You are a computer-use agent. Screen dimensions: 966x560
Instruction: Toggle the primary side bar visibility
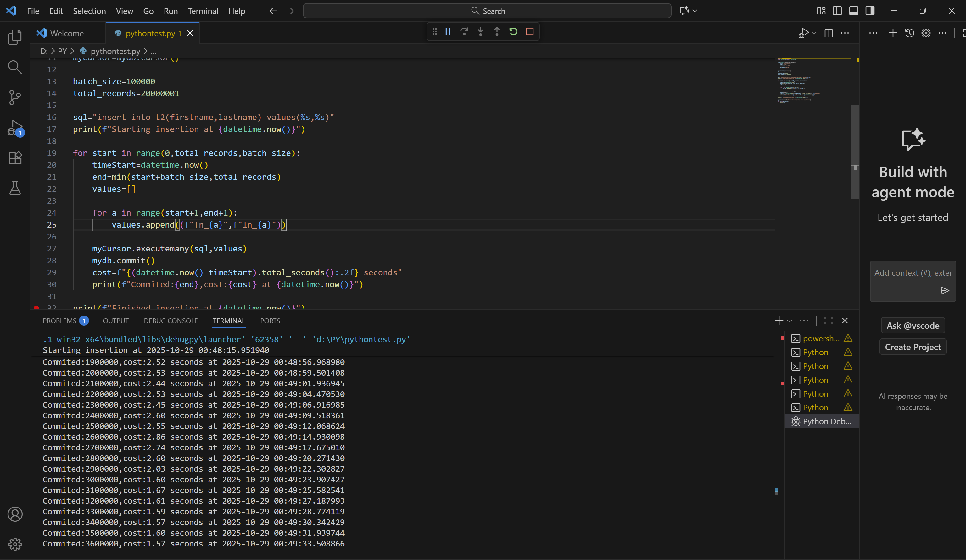click(x=837, y=11)
